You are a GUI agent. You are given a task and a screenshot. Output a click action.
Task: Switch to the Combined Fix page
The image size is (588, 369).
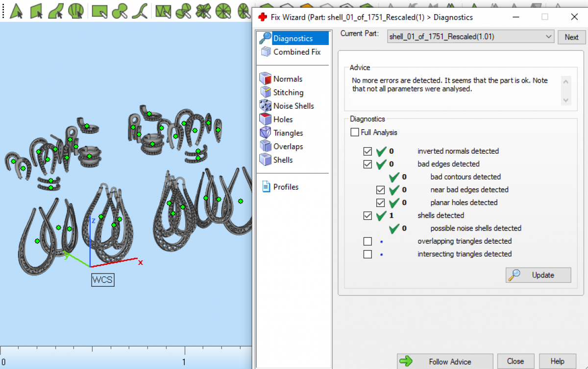coord(296,52)
